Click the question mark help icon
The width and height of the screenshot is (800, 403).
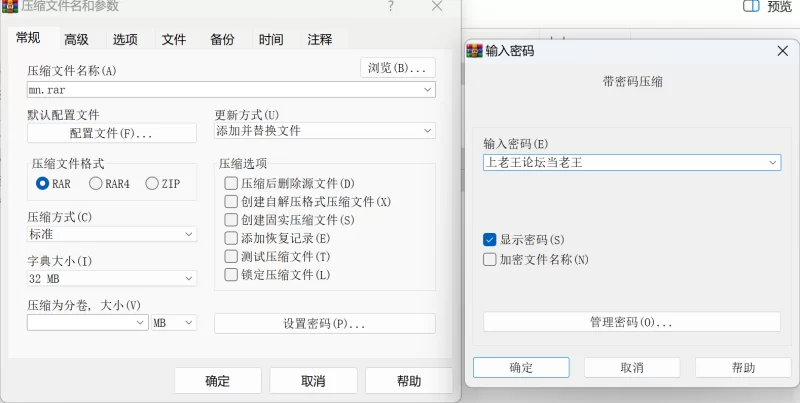[390, 6]
